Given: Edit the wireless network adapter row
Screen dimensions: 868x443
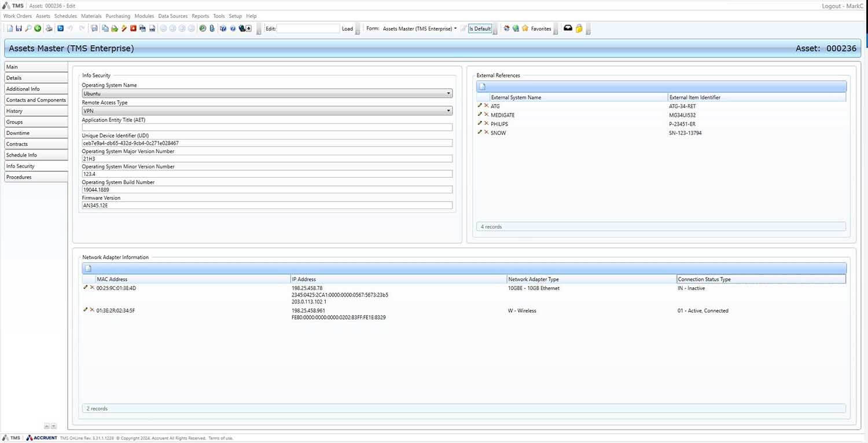Looking at the screenshot, I should pyautogui.click(x=85, y=310).
